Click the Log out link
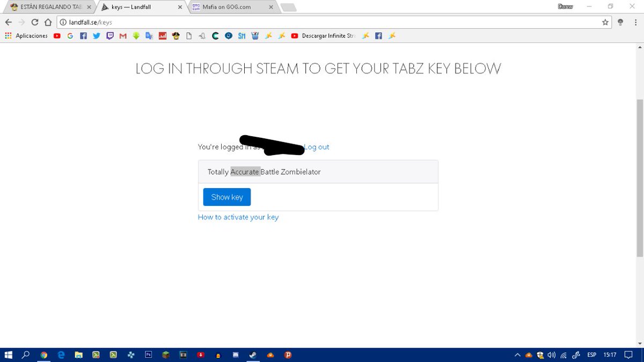644x362 pixels. (x=317, y=147)
